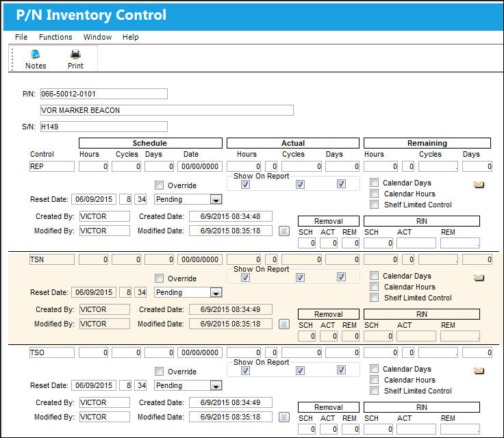This screenshot has width=504, height=438.
Task: Click TSN Schedule Date field 00/00/0000
Action: (x=200, y=259)
